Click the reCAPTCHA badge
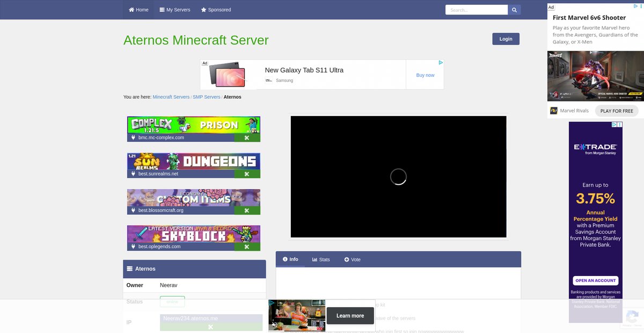The image size is (644, 333). pyautogui.click(x=632, y=318)
